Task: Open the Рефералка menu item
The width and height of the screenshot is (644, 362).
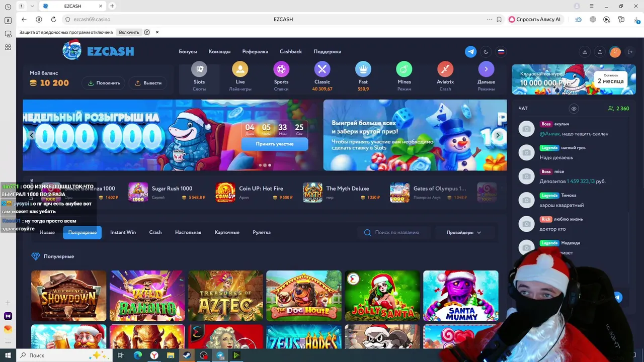Action: [x=255, y=52]
